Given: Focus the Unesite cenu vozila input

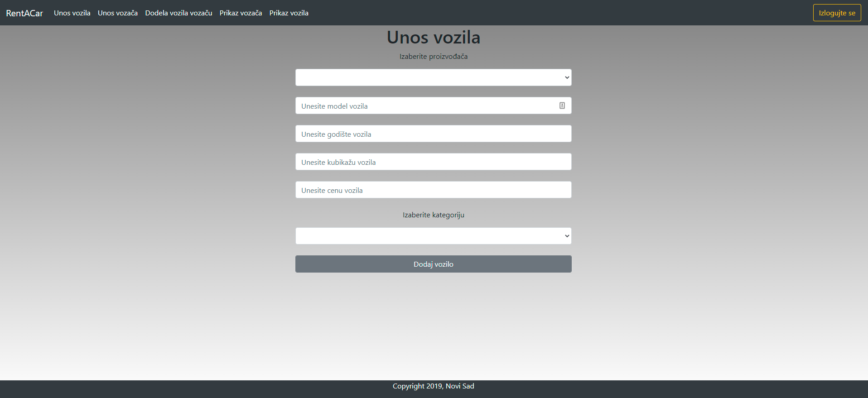Looking at the screenshot, I should (433, 190).
